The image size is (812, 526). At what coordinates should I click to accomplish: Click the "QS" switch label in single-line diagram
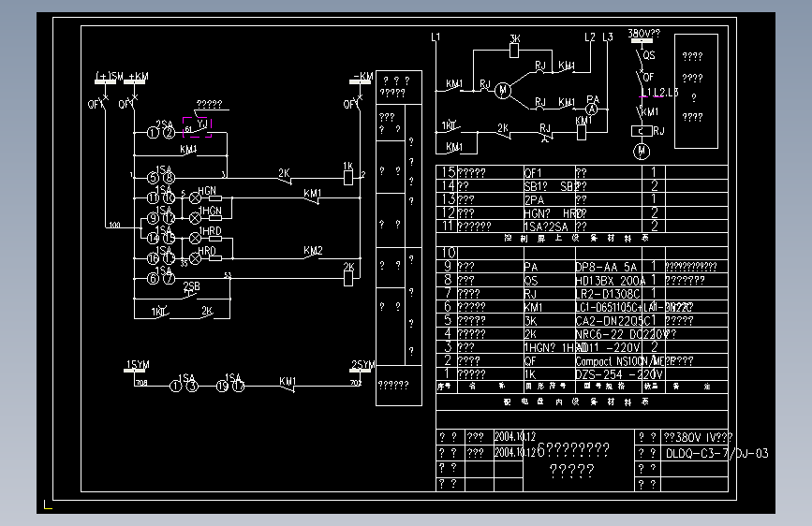tap(649, 55)
